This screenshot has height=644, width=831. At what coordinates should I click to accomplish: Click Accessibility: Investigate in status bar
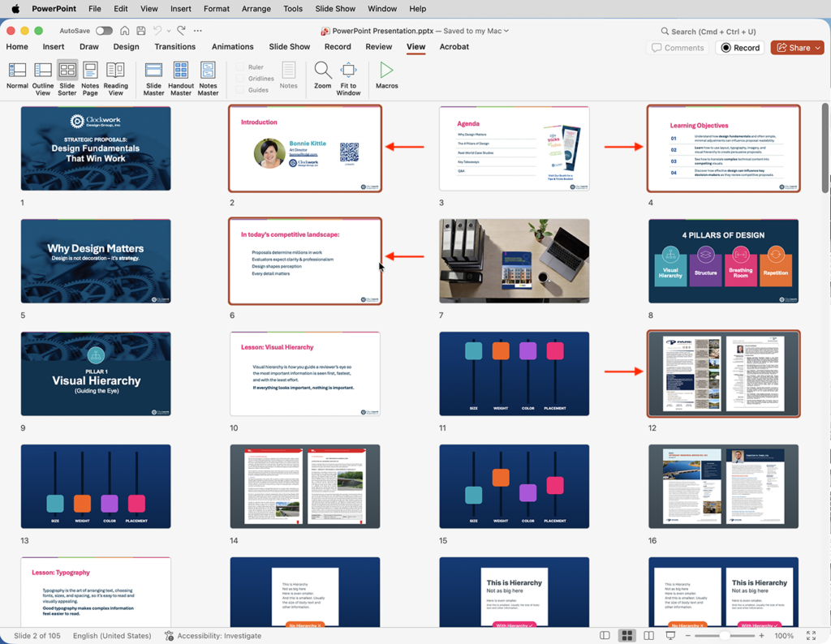(219, 636)
